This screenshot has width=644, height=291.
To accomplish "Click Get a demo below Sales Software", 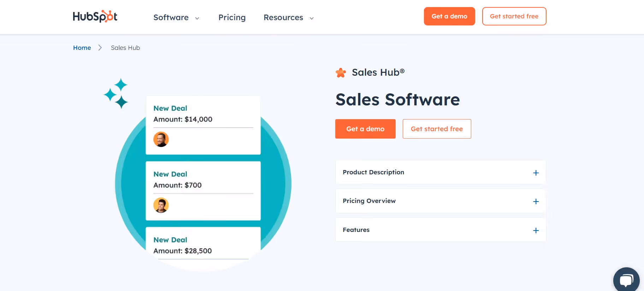I will 365,129.
